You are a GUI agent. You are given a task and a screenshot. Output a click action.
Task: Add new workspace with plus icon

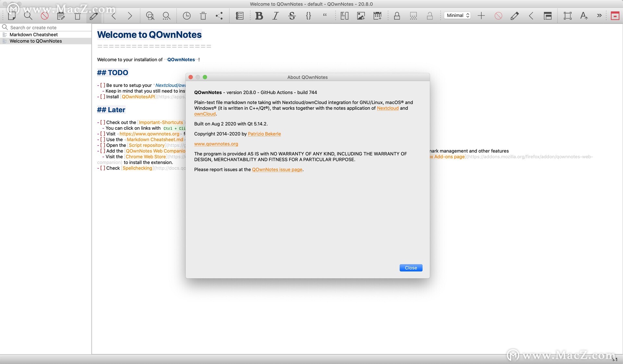click(482, 16)
